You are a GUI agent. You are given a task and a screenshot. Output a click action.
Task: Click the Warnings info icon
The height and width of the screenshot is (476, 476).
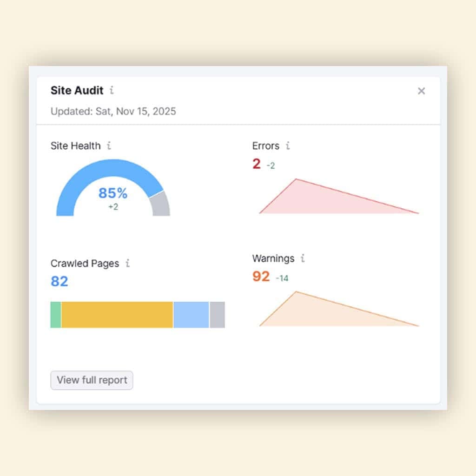point(303,258)
